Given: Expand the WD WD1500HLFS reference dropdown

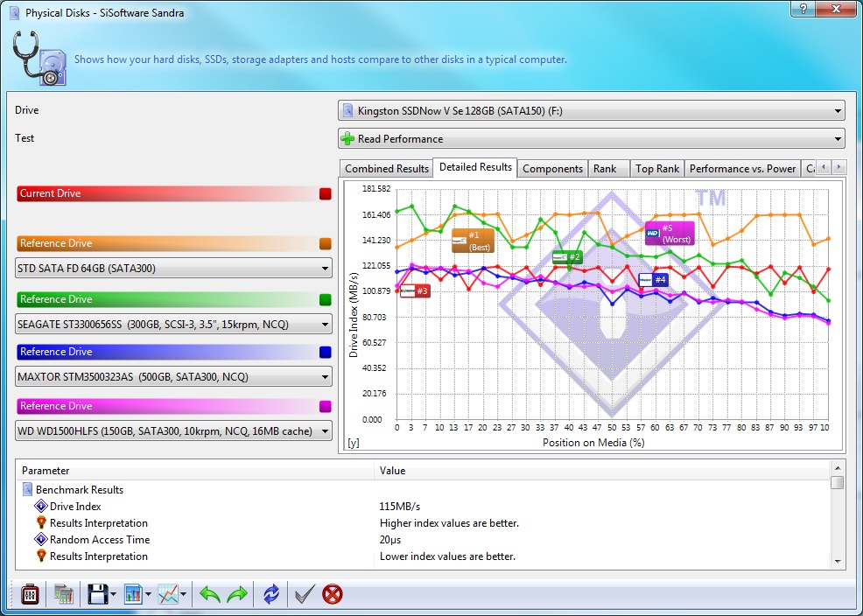Looking at the screenshot, I should click(173, 431).
